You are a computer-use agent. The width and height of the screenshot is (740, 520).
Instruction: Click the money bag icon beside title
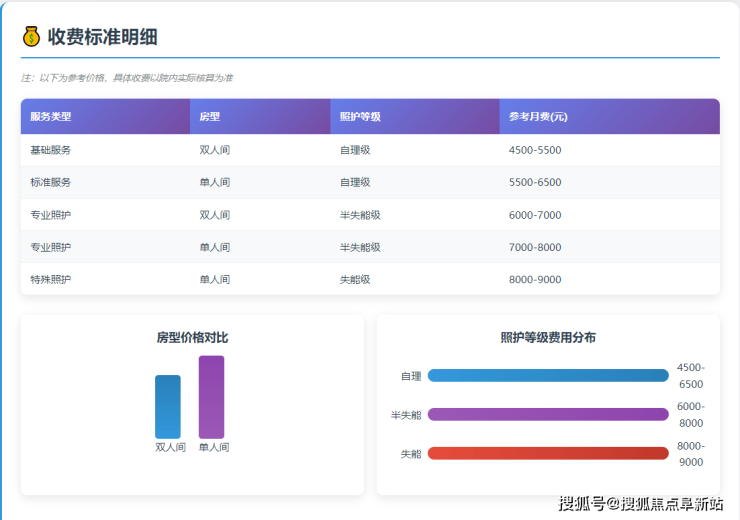31,37
